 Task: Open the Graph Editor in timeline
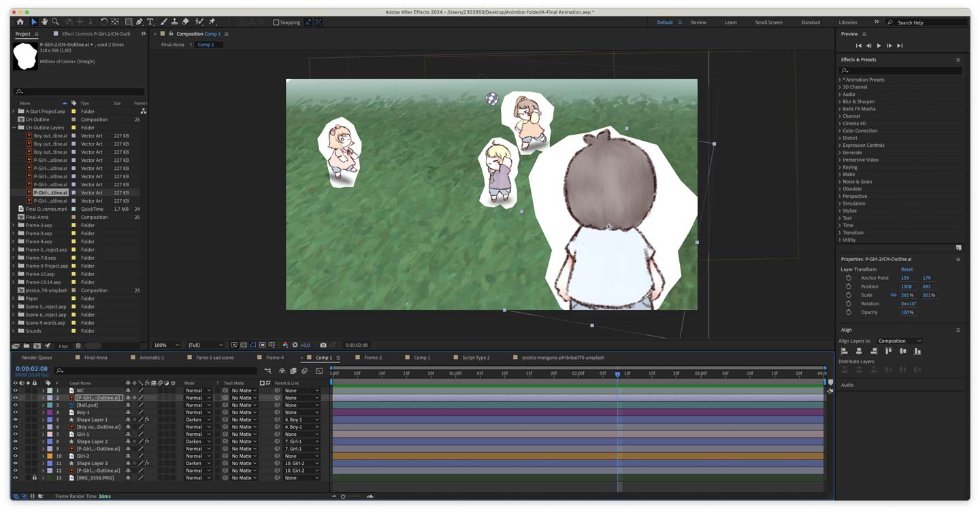click(319, 371)
